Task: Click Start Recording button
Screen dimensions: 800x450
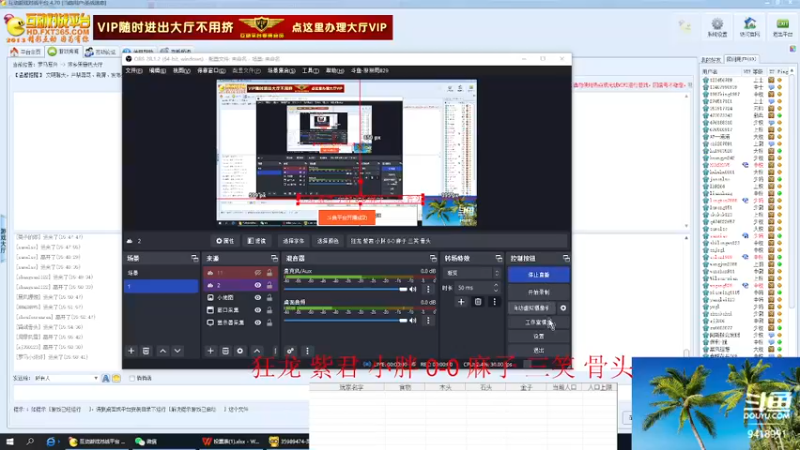Action: [538, 292]
